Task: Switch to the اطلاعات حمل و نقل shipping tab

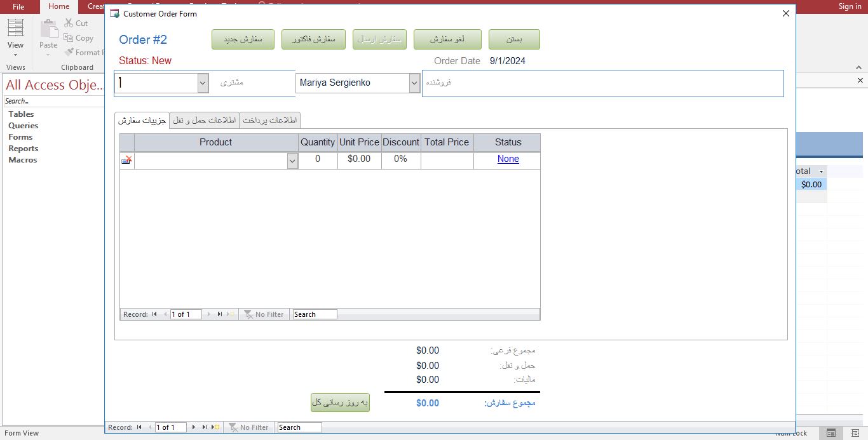Action: click(x=205, y=120)
